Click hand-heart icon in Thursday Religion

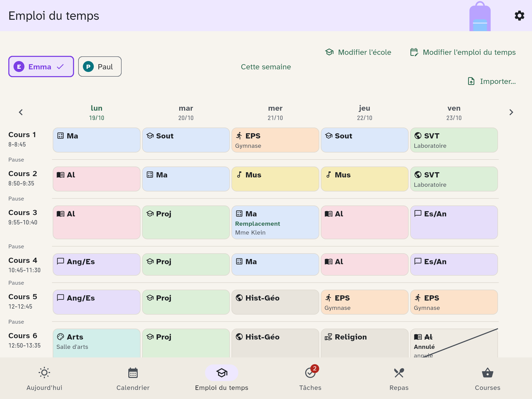click(x=329, y=337)
